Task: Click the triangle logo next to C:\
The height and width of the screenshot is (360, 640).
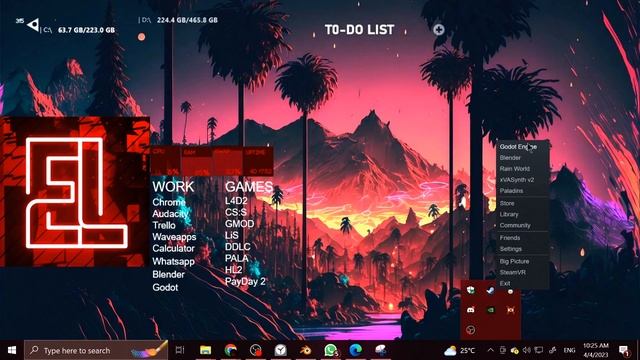Action: [x=33, y=25]
